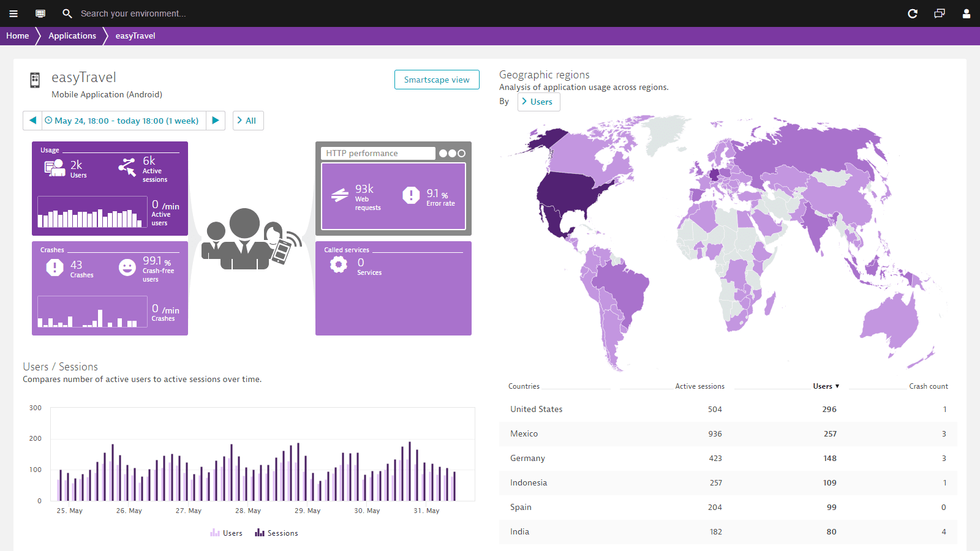
Task: Open the user profile icon
Action: point(967,13)
